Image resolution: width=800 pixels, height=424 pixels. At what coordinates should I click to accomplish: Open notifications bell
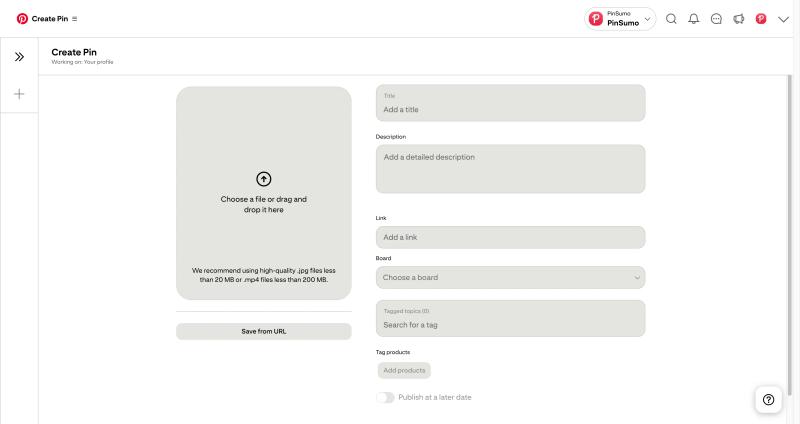tap(694, 19)
